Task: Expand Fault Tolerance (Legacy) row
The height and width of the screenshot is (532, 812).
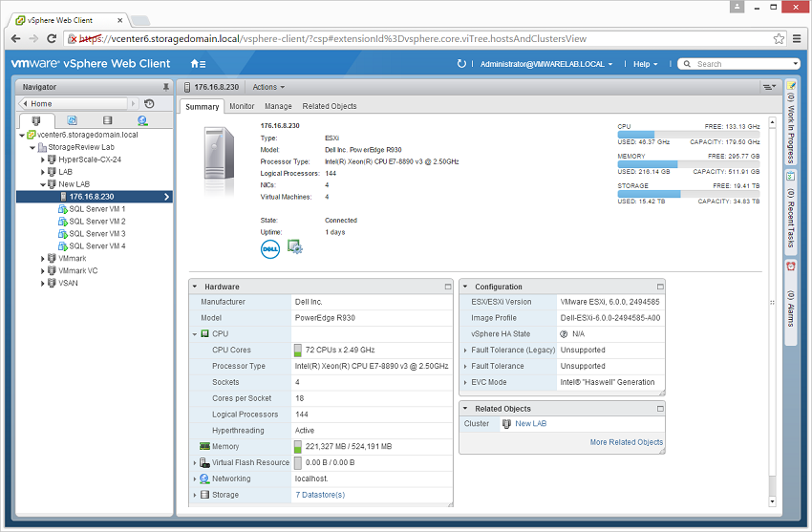Action: (x=465, y=351)
